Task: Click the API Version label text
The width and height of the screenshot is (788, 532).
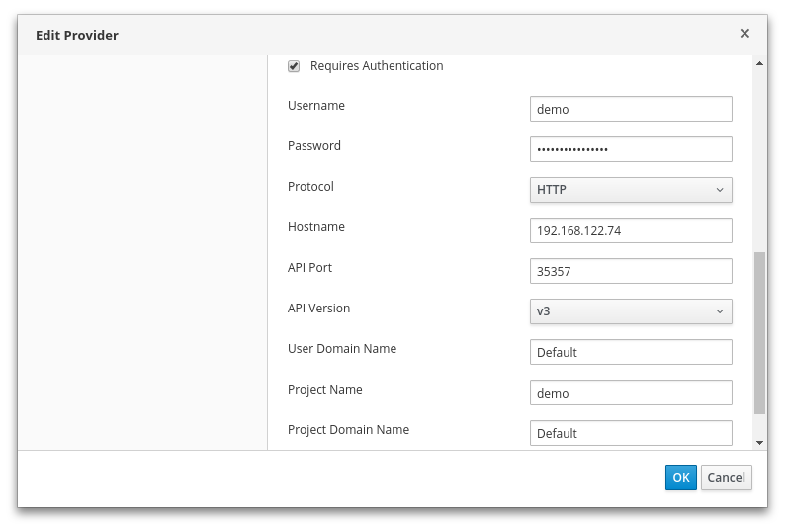Action: pos(318,309)
